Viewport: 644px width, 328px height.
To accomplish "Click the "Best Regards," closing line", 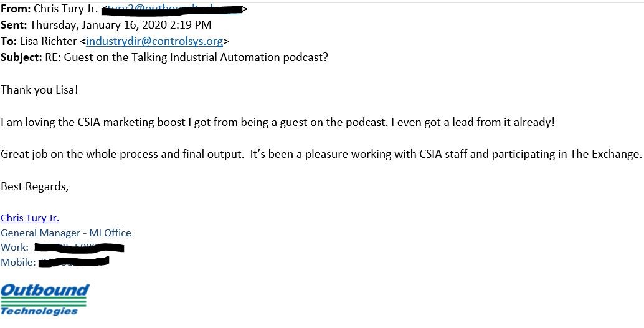I will coord(35,186).
